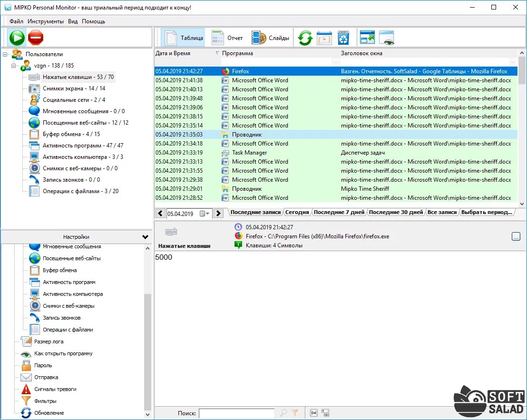Image resolution: width=527 pixels, height=420 pixels.
Task: Open Как открыть программу settings
Action: click(x=63, y=353)
